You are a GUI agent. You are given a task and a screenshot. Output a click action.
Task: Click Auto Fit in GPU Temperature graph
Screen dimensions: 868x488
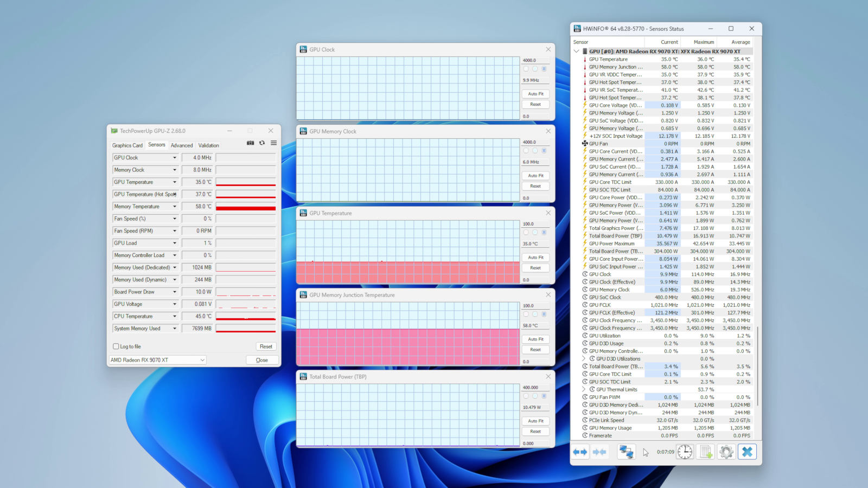tap(535, 258)
